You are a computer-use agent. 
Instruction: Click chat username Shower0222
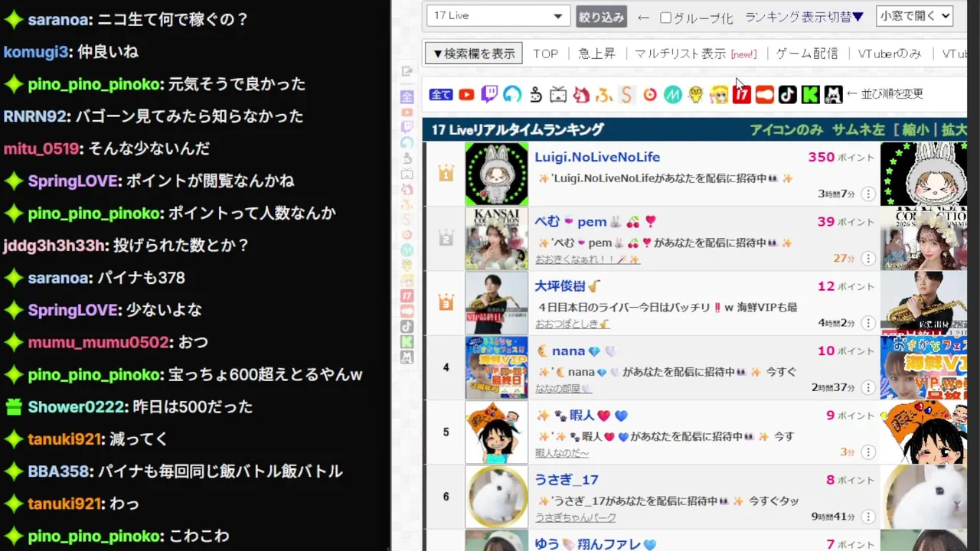coord(76,407)
